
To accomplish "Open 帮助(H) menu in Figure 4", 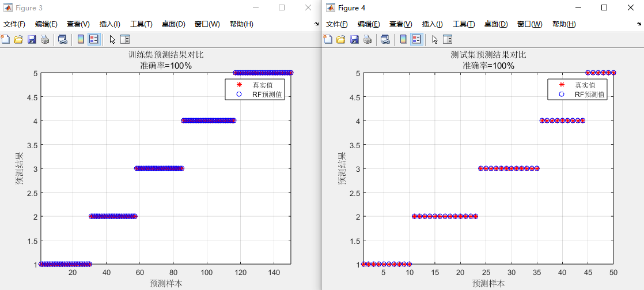I will pyautogui.click(x=564, y=24).
